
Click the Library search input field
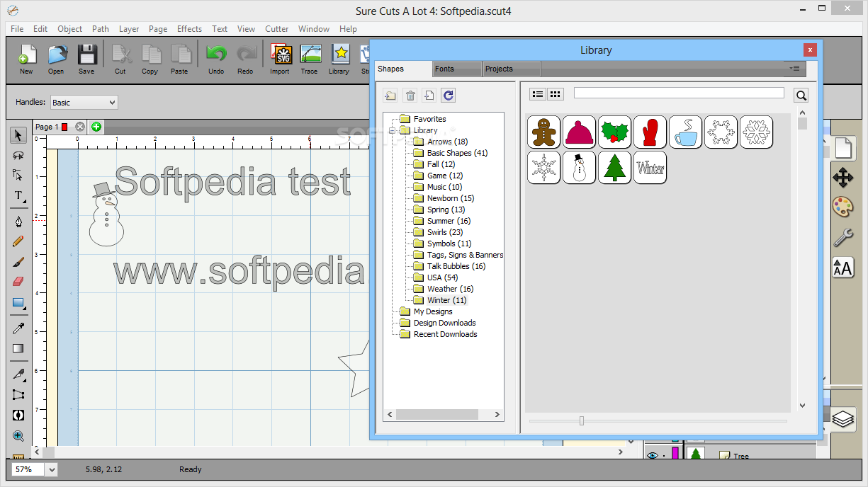point(679,93)
